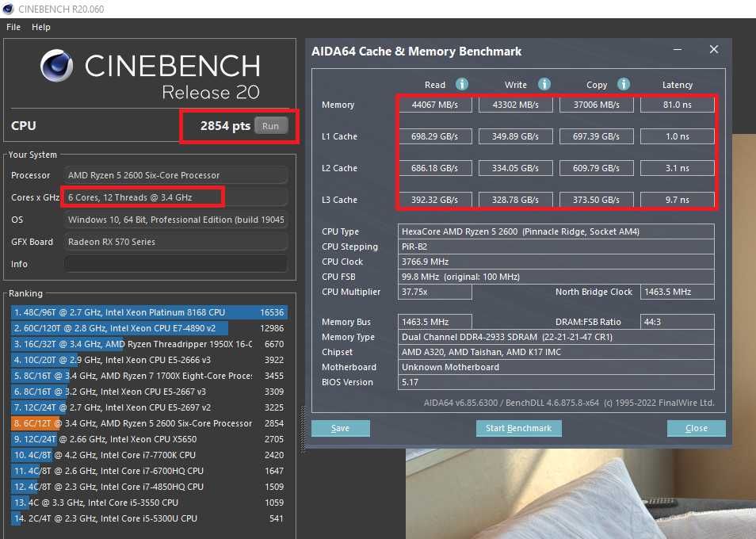The height and width of the screenshot is (539, 756).
Task: Select ranking row Intel Xeon CPU X5650
Action: [149, 439]
